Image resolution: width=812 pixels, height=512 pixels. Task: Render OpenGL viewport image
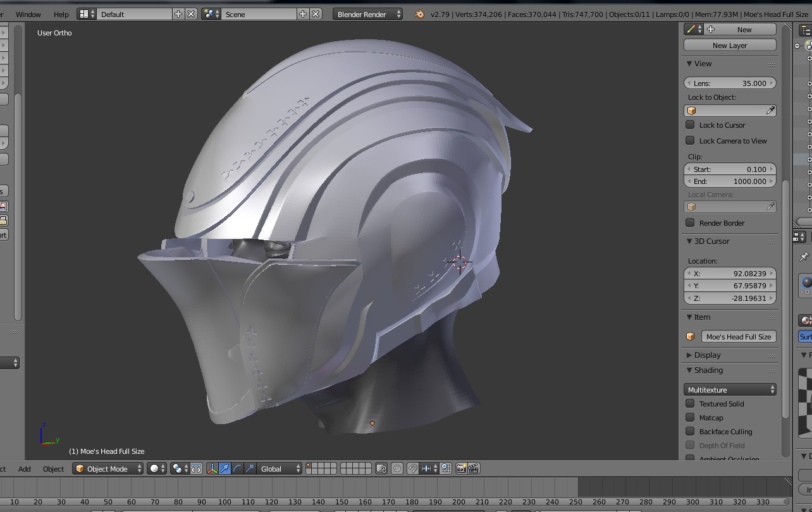(461, 469)
